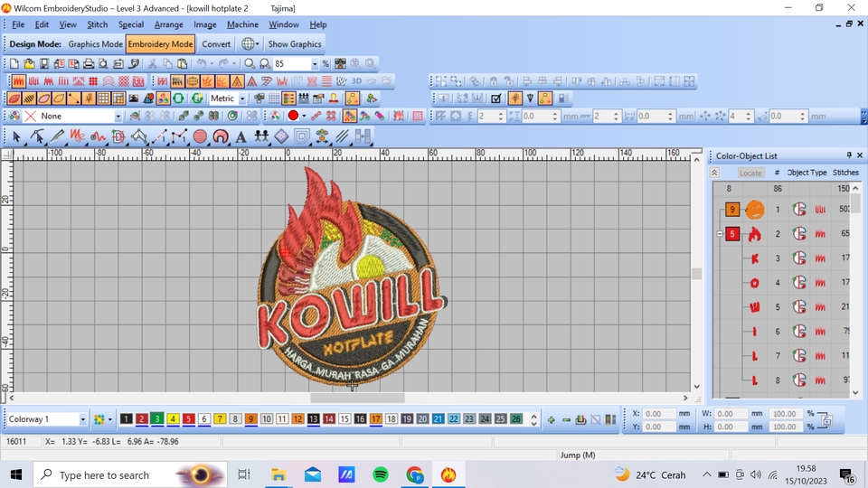Click the Embroidery Mode button
868x488 pixels.
tap(160, 44)
